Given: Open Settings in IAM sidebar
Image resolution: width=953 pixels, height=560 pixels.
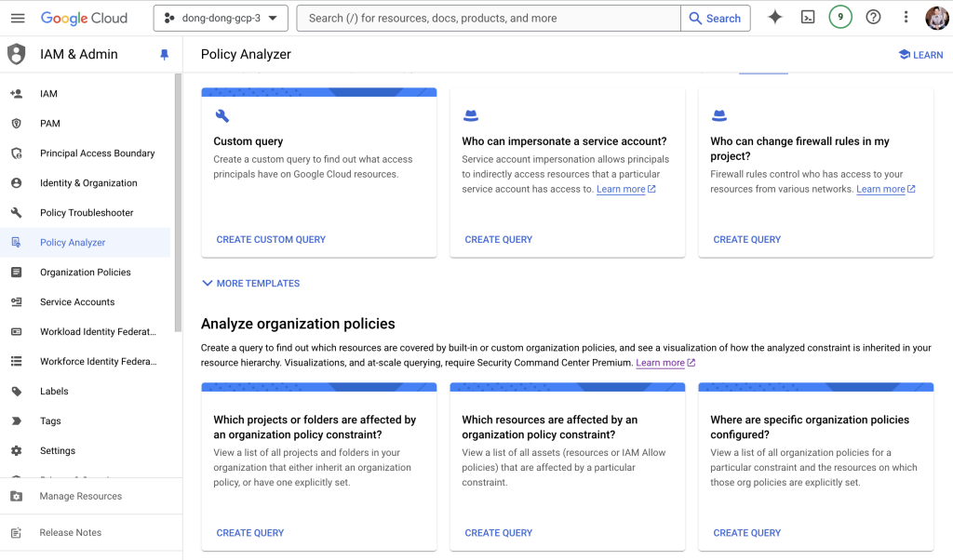Looking at the screenshot, I should (58, 450).
